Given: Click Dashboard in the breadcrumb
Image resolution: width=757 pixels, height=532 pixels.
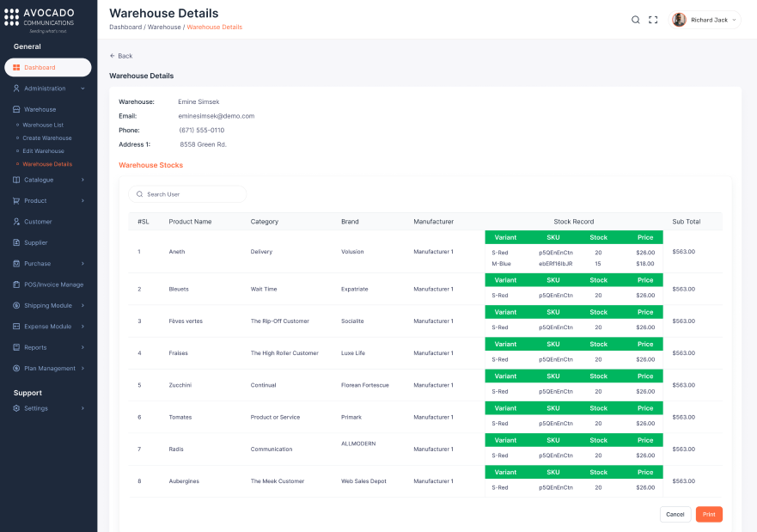Looking at the screenshot, I should pos(125,28).
